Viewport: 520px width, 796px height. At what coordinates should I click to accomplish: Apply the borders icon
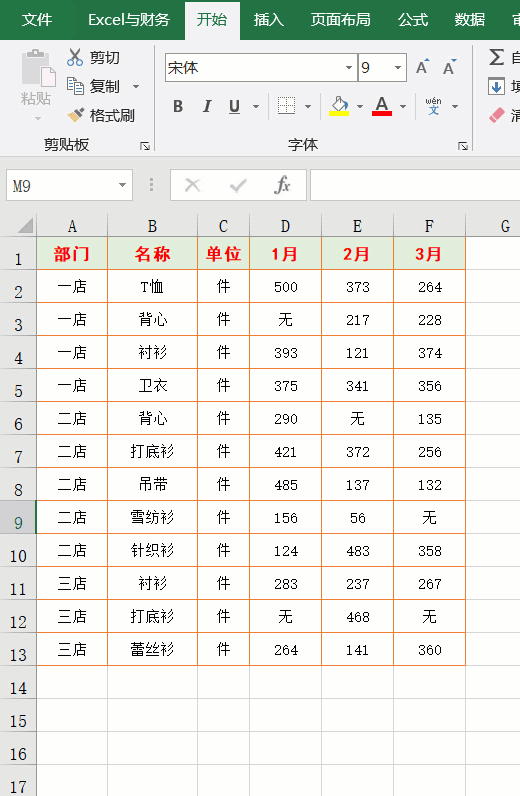point(286,106)
